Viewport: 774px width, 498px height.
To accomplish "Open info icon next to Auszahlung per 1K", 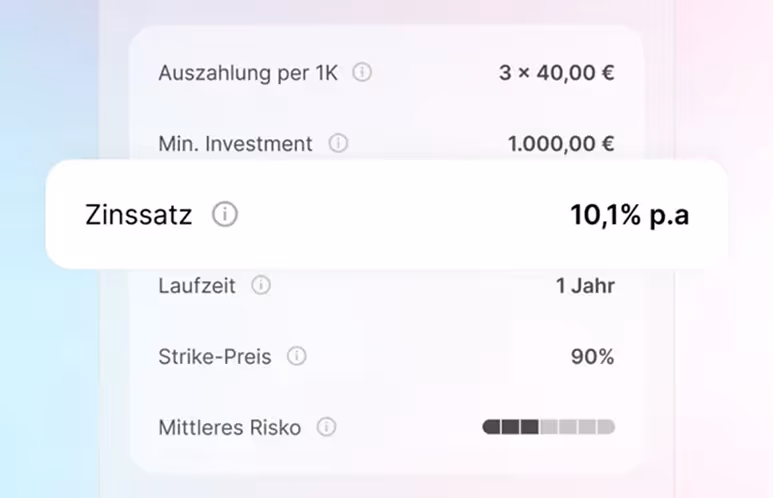I will [362, 73].
